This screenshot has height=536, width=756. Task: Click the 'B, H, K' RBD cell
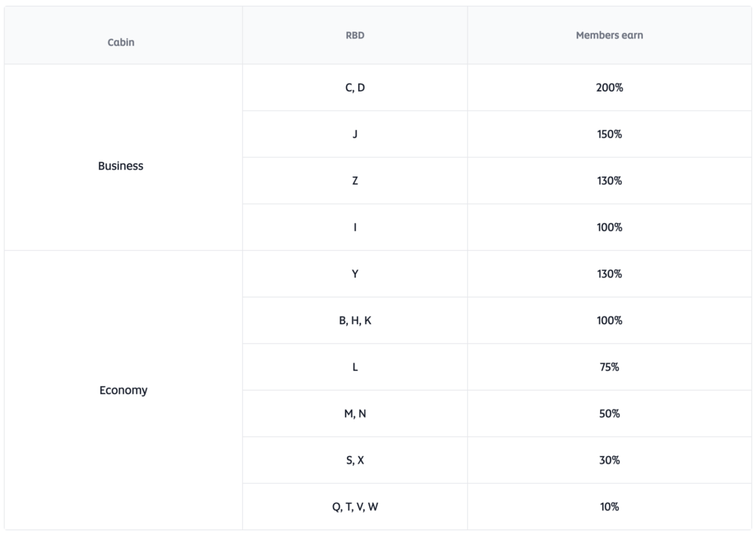tap(355, 320)
